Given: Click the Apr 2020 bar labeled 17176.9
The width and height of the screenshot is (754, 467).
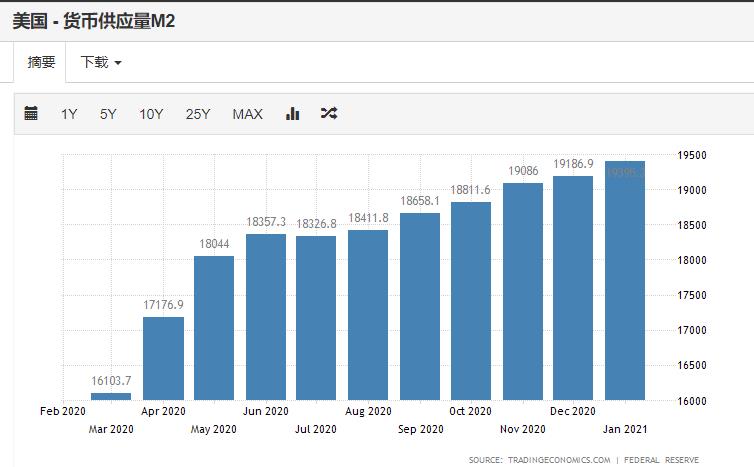Looking at the screenshot, I should point(163,358).
